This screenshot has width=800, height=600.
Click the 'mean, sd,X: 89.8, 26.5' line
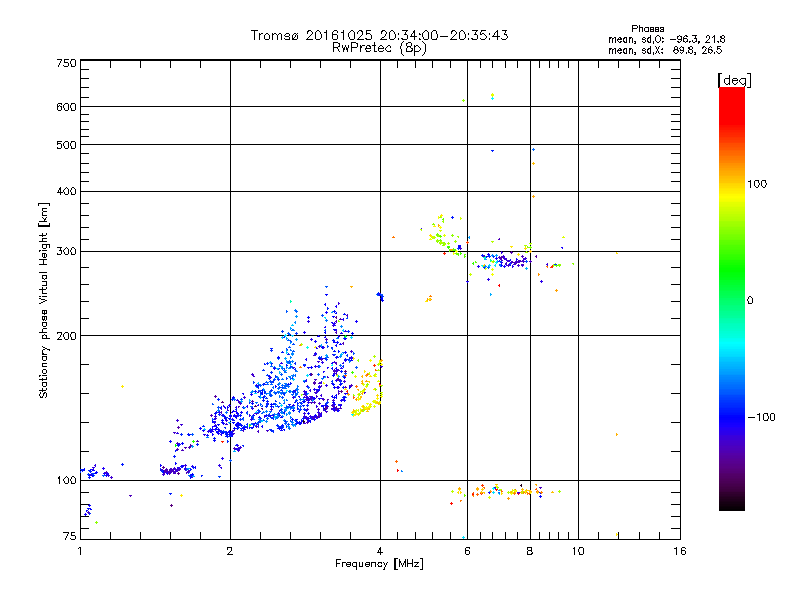[665, 50]
